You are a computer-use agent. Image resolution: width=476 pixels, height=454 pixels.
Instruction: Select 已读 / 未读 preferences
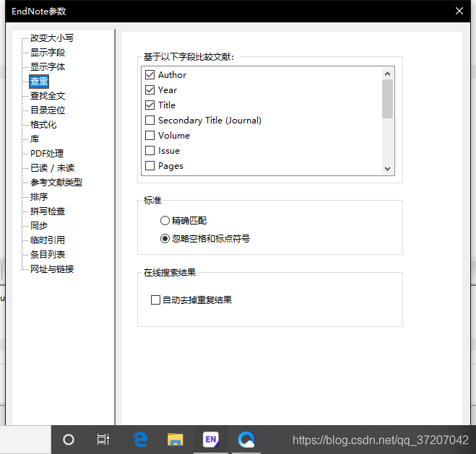[x=52, y=167]
